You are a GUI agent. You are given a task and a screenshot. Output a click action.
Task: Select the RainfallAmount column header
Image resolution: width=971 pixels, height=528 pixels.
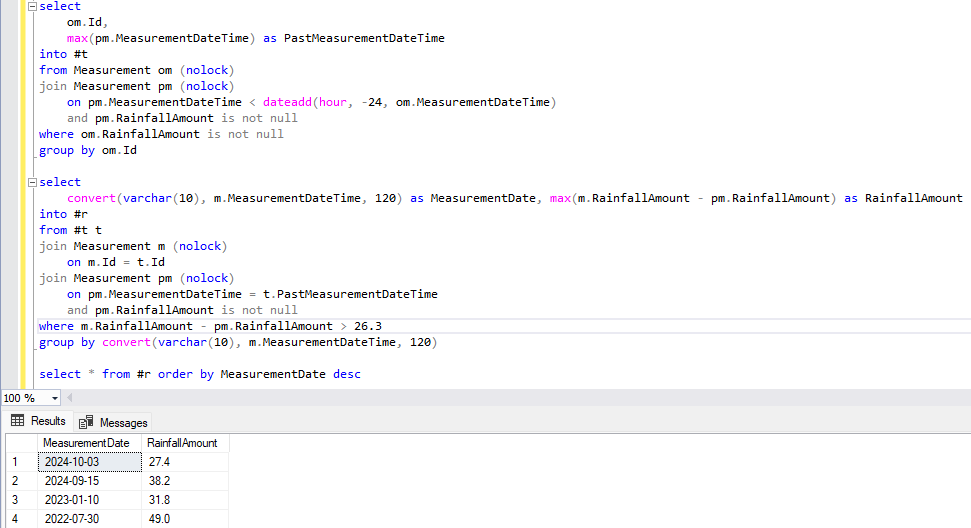[x=182, y=443]
